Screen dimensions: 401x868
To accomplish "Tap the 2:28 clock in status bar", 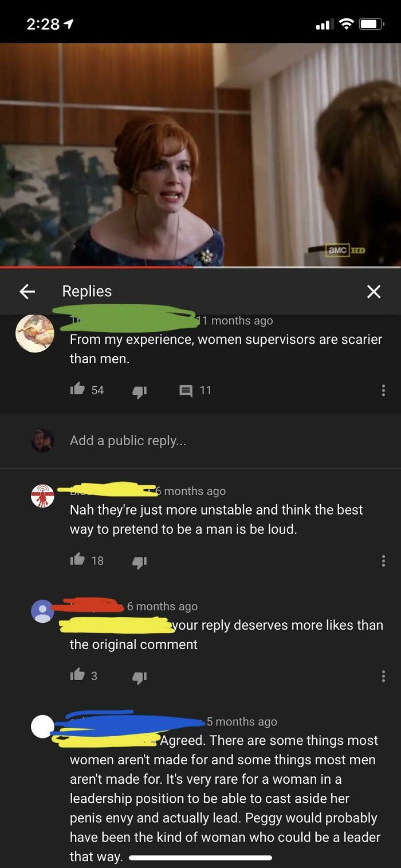I will click(43, 23).
